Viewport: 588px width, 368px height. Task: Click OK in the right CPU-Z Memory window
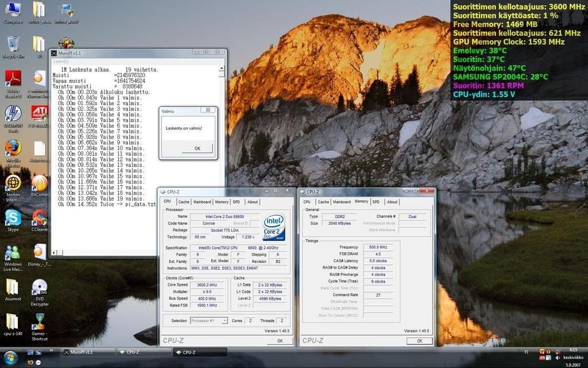pyautogui.click(x=419, y=340)
